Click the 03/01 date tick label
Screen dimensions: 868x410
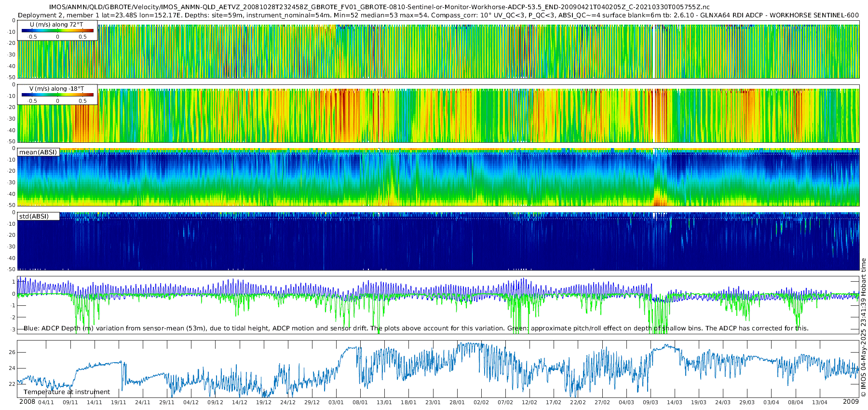point(336,402)
